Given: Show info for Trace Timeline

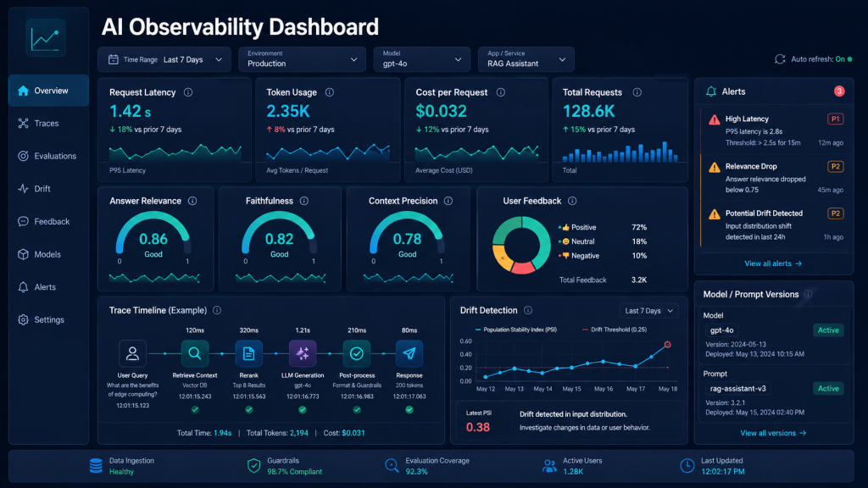Looking at the screenshot, I should pyautogui.click(x=217, y=310).
